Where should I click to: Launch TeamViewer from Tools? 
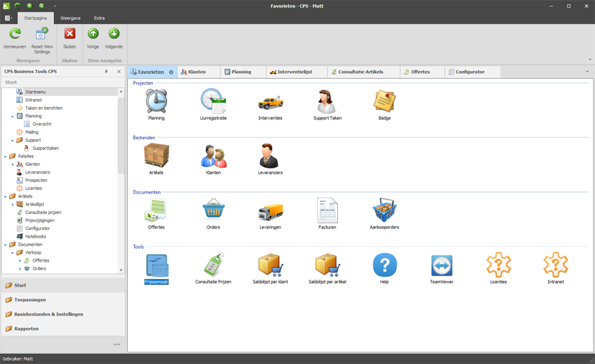tap(442, 266)
